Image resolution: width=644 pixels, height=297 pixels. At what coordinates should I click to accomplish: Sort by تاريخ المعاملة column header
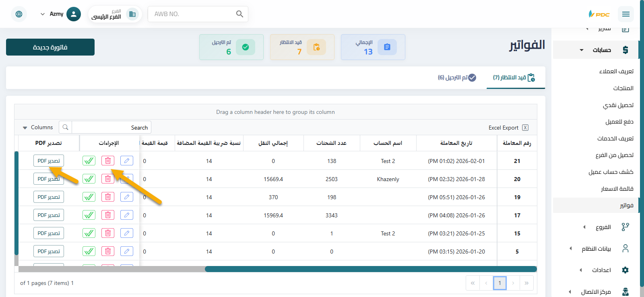click(456, 143)
